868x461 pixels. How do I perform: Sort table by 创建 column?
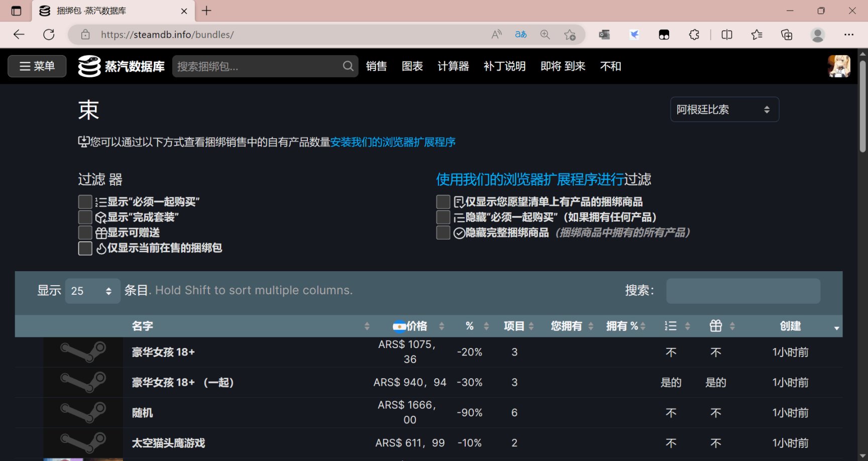pos(791,326)
